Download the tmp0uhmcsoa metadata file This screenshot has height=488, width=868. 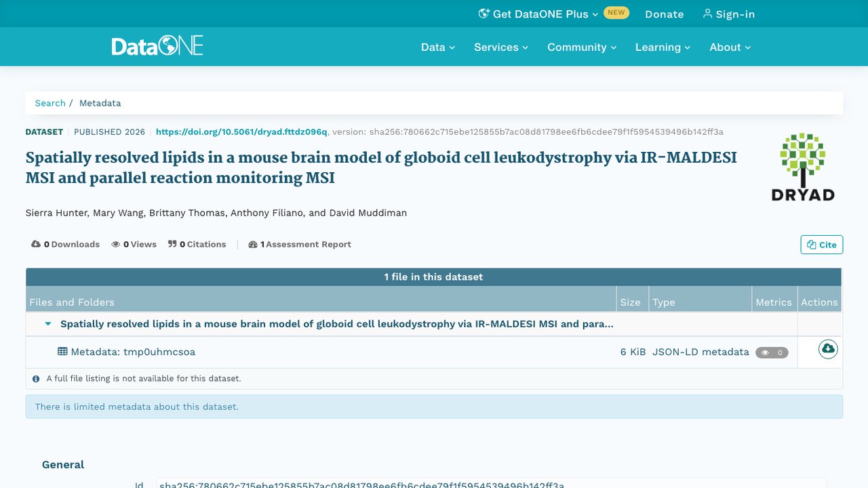point(828,349)
